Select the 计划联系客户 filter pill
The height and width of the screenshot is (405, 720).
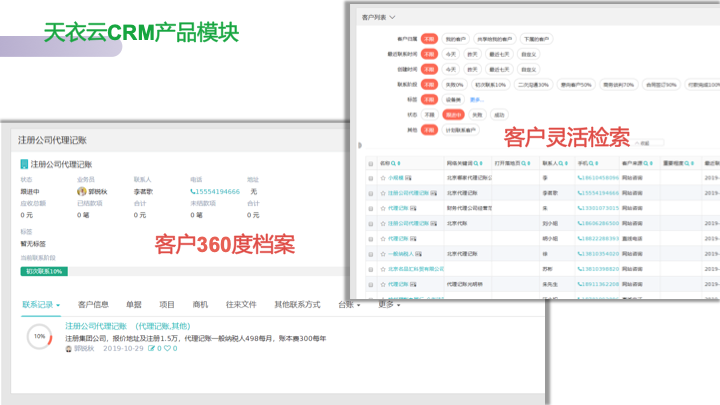point(461,130)
